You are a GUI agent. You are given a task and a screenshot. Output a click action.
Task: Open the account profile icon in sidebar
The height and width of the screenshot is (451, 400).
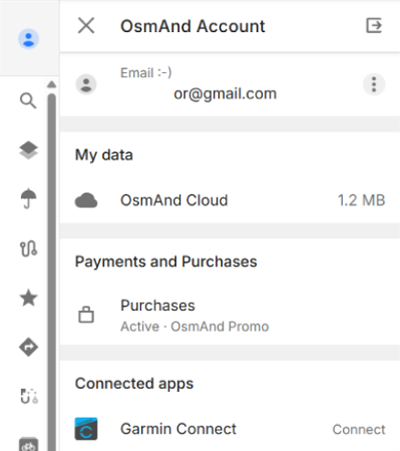(28, 39)
